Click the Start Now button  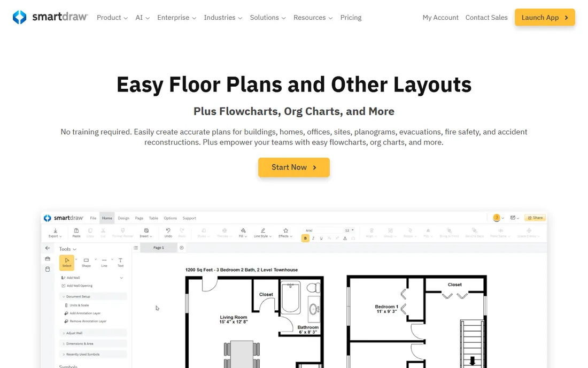click(x=294, y=167)
